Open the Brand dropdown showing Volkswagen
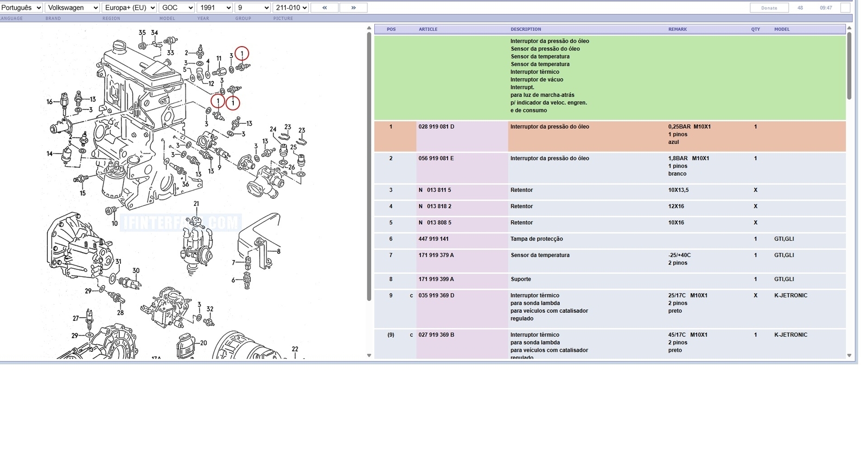Viewport: 868px width, 467px height. (72, 8)
